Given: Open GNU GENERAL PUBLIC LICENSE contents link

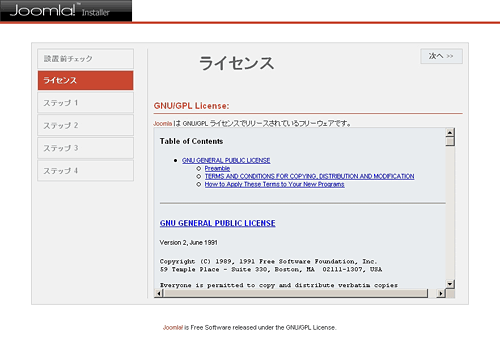Looking at the screenshot, I should pyautogui.click(x=226, y=160).
